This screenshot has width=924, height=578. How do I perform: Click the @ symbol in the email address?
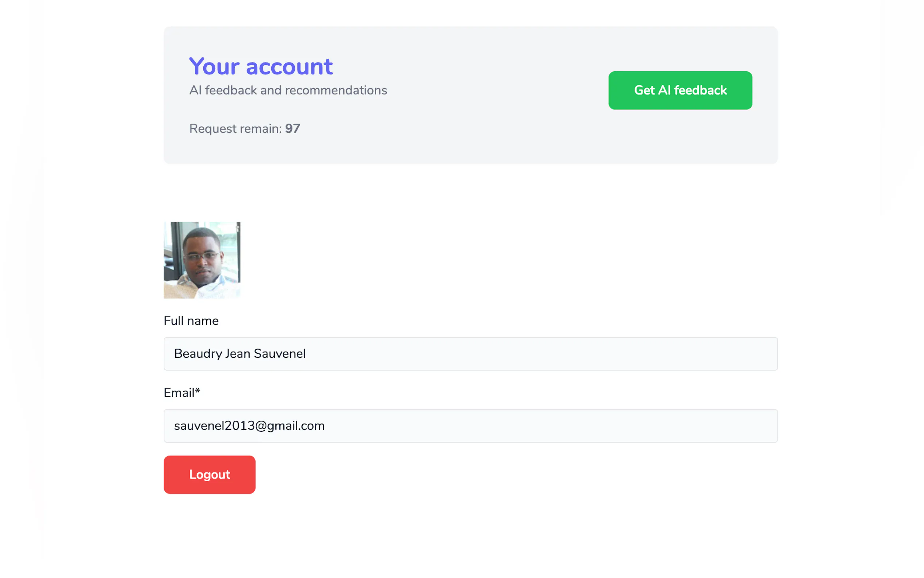click(x=260, y=426)
